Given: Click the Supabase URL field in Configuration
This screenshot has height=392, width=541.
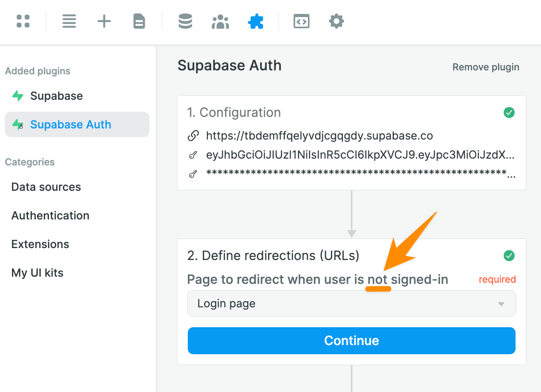Looking at the screenshot, I should [x=319, y=136].
